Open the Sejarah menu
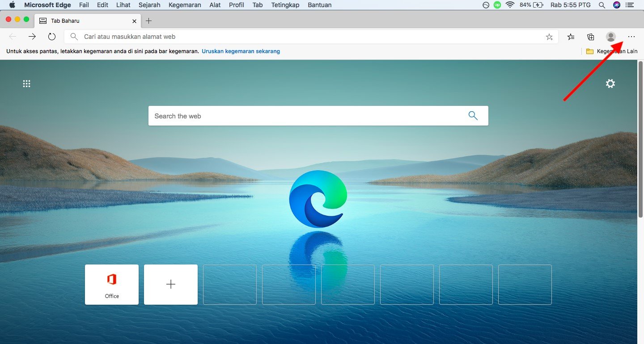The height and width of the screenshot is (344, 644). [149, 5]
